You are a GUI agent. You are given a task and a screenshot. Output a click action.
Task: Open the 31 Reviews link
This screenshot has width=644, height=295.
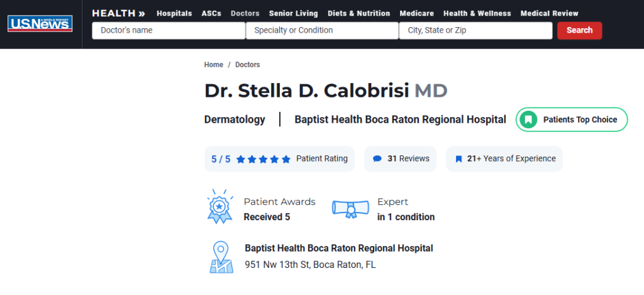point(408,159)
